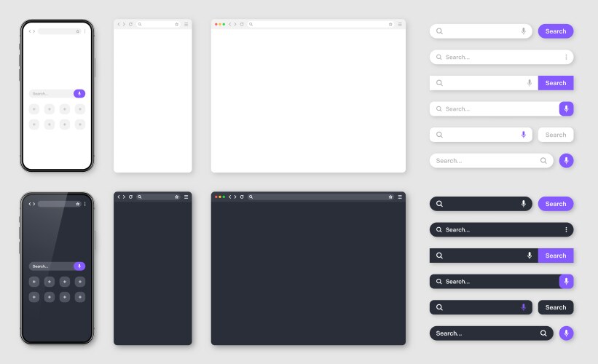This screenshot has height=364, width=598.
Task: Open the three-dot options in the dark Search... bar
Action: [566, 229]
